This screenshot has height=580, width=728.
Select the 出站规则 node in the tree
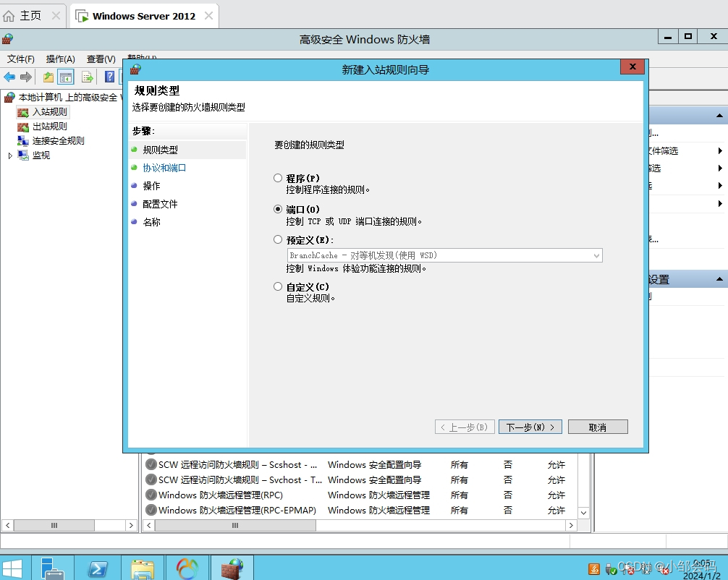pos(49,127)
